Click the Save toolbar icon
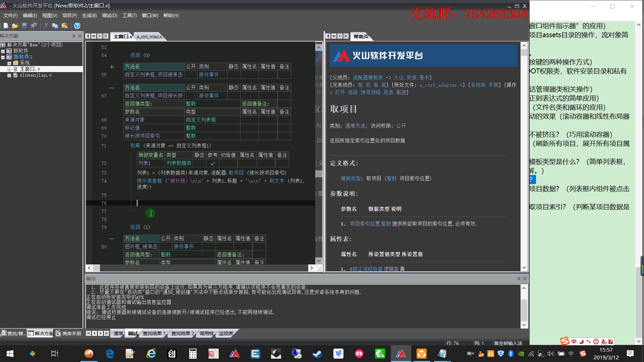 [24, 26]
